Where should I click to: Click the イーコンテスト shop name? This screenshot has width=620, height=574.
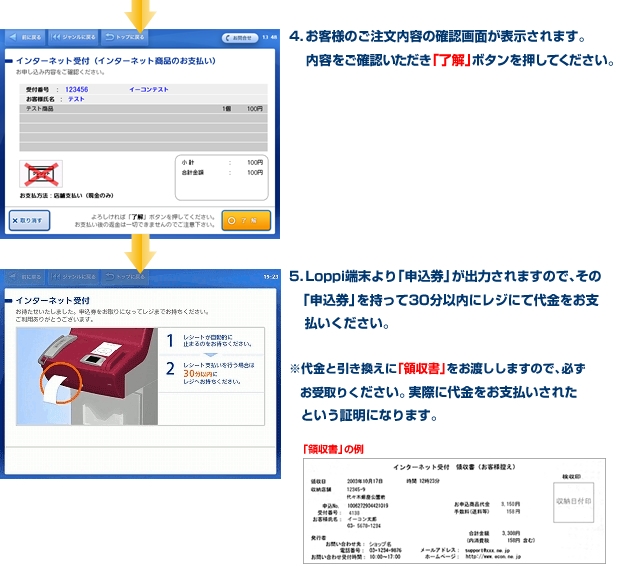pyautogui.click(x=149, y=89)
